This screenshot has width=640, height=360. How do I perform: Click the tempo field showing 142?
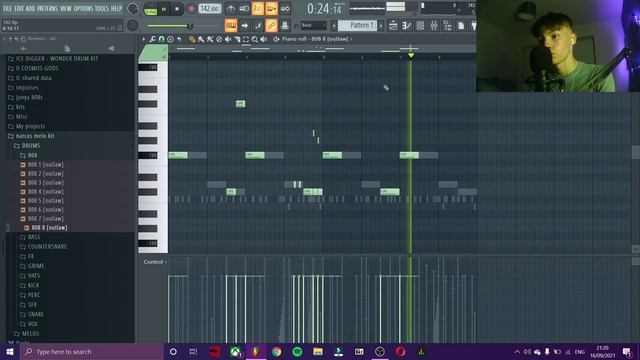tap(210, 9)
